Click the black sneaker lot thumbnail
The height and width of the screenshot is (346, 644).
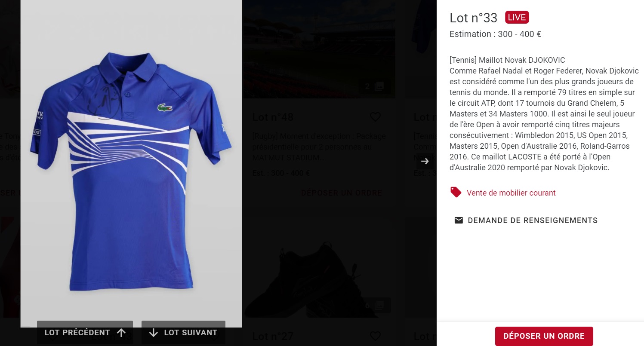pos(301,275)
